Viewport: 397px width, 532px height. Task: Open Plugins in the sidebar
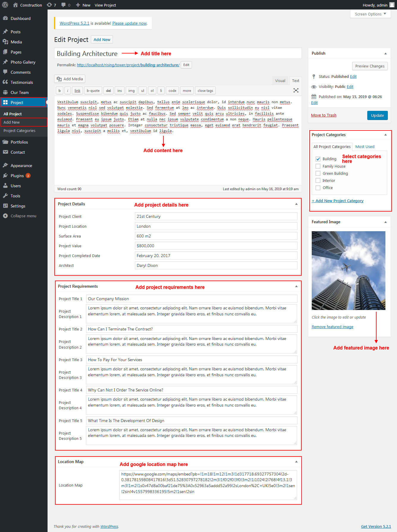point(17,176)
